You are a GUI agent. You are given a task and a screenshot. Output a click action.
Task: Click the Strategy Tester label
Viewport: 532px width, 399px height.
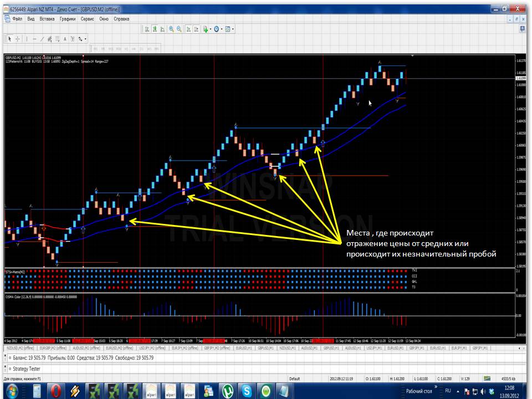point(27,369)
